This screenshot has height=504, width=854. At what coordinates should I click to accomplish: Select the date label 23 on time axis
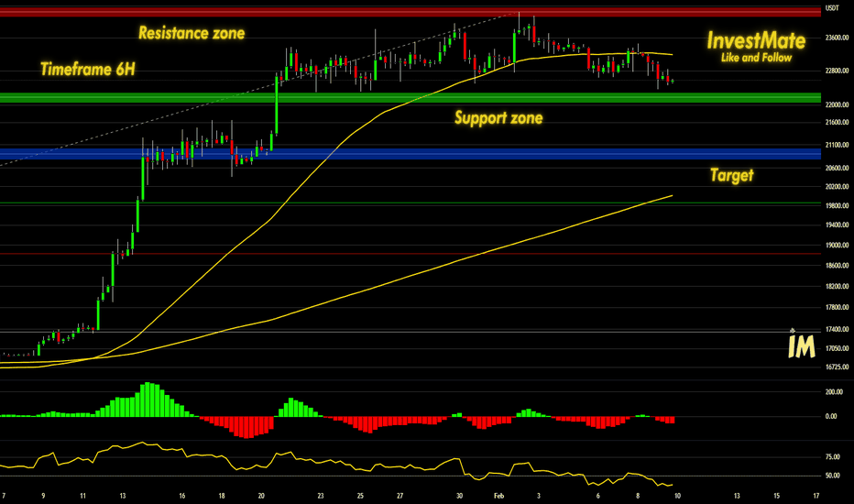[321, 496]
